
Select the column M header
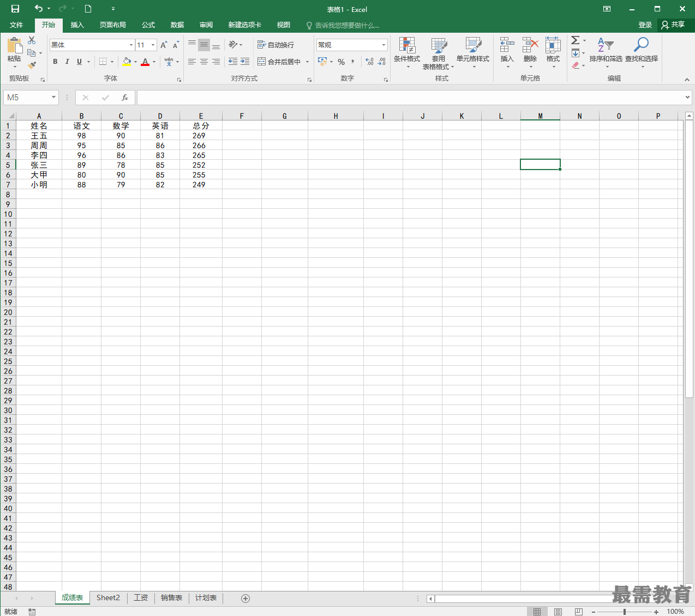(540, 116)
